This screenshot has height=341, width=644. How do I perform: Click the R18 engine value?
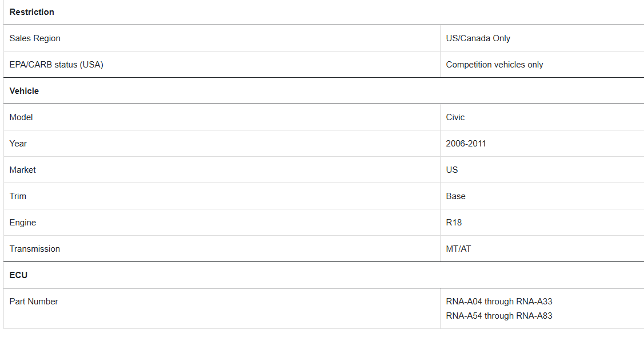[x=454, y=223]
